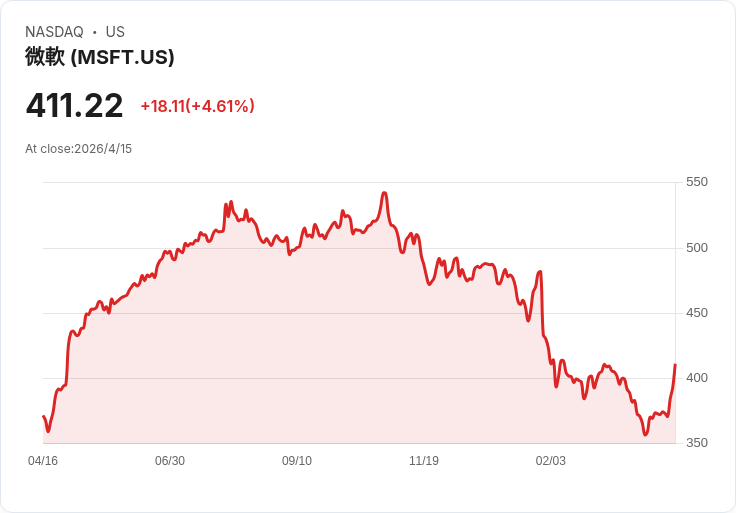Click the +18.11(+4.61%) price change
The image size is (736, 513).
pyautogui.click(x=197, y=106)
